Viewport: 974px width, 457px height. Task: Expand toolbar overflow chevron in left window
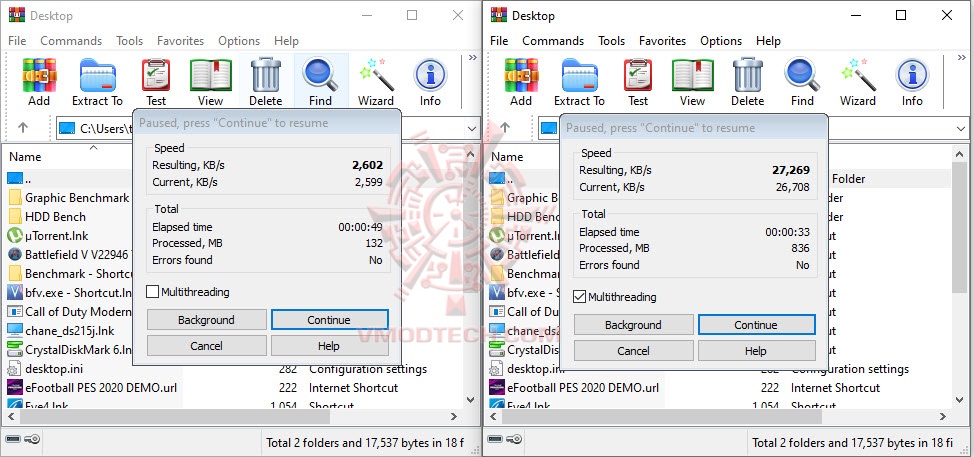click(x=473, y=58)
